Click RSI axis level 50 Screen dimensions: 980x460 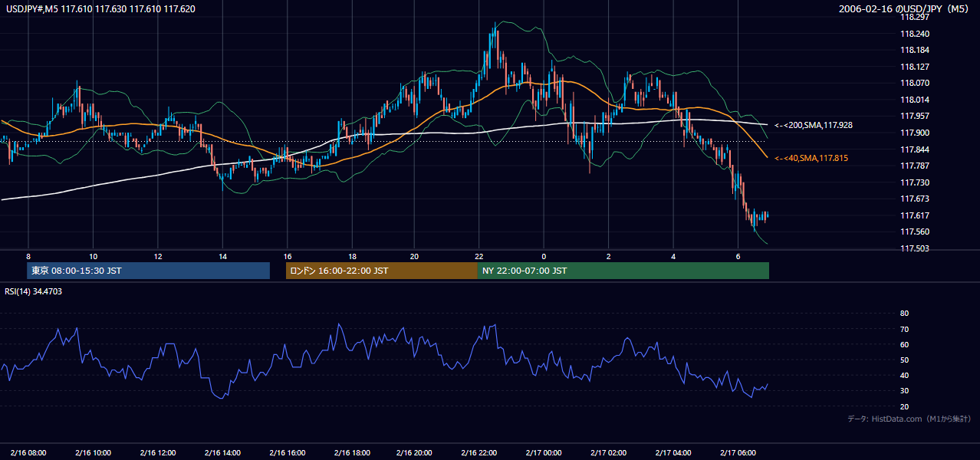click(x=904, y=360)
